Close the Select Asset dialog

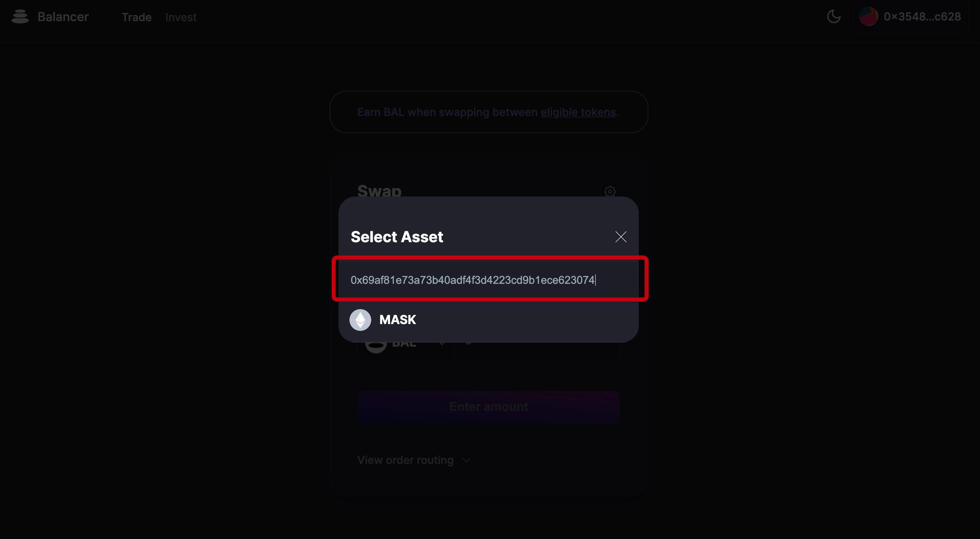(620, 237)
